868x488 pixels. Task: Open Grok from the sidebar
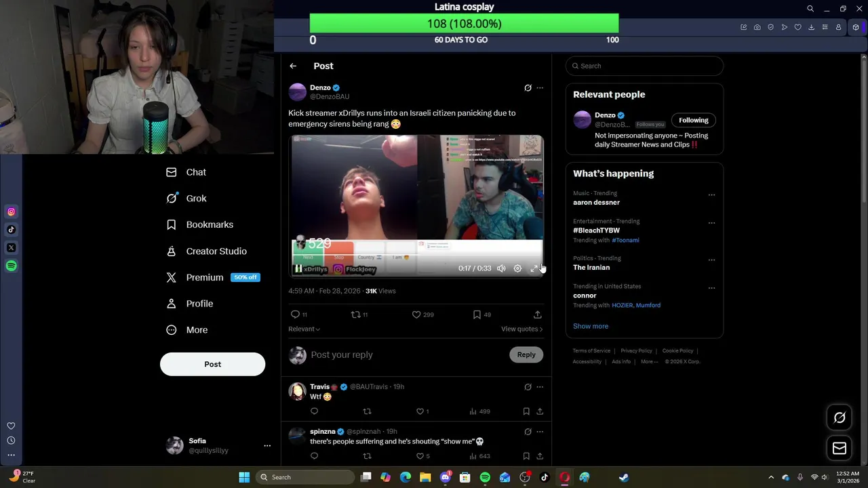pos(186,199)
